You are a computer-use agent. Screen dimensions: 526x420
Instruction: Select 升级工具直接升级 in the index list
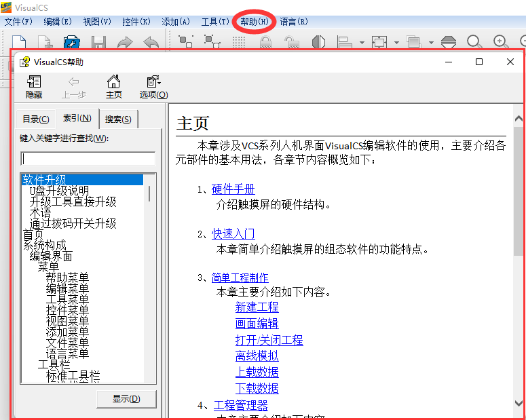[x=73, y=202]
